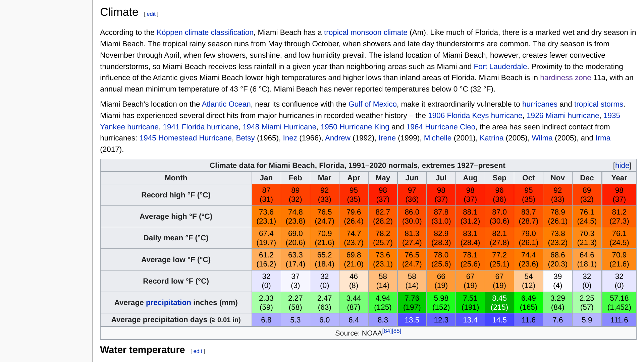Click the 67.4 (19.7) January daily mean cell
This screenshot has height=362, width=644.
[266, 238]
